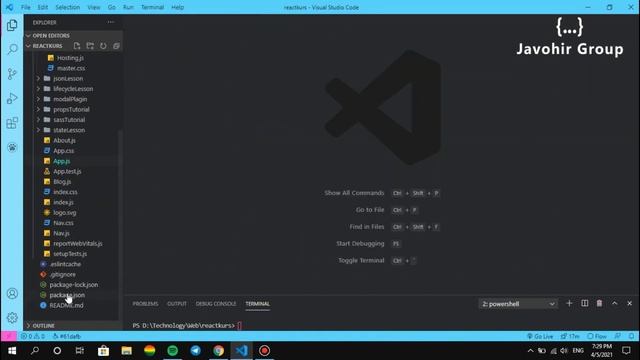Screen dimensions: 640x360
Task: Click errors and warnings count in status bar
Action: (32, 336)
